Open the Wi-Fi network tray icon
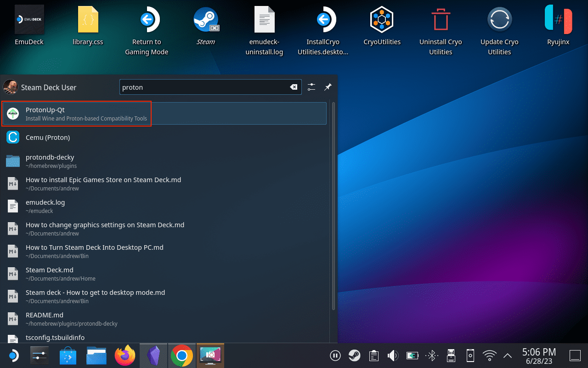Screen dimensions: 588x368 click(490, 356)
